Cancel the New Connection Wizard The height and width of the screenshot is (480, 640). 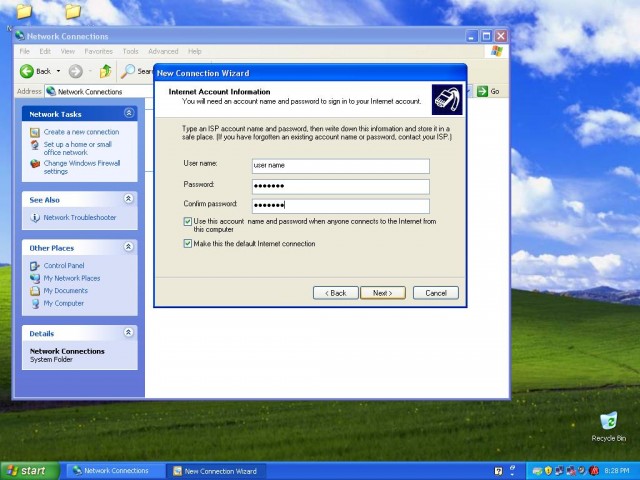(436, 293)
